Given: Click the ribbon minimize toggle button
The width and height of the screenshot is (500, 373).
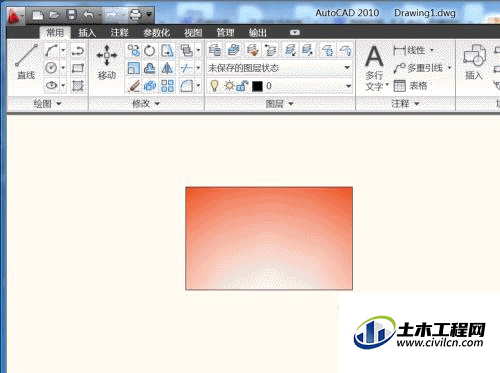Looking at the screenshot, I should click(x=295, y=32).
